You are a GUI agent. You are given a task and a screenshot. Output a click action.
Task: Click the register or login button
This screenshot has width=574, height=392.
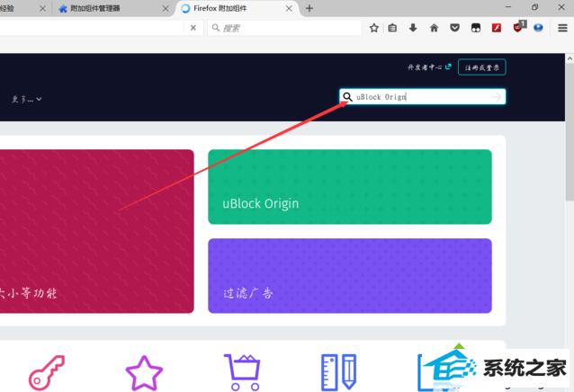tap(481, 67)
